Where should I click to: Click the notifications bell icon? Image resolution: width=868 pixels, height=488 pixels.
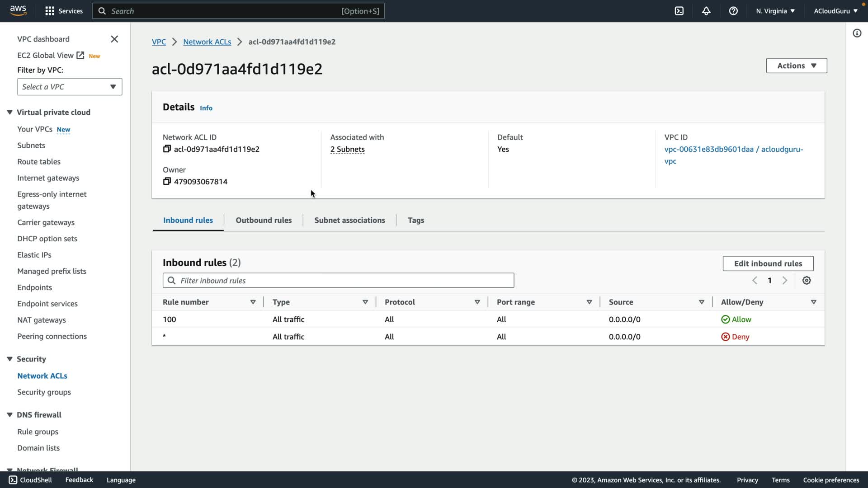pos(706,11)
